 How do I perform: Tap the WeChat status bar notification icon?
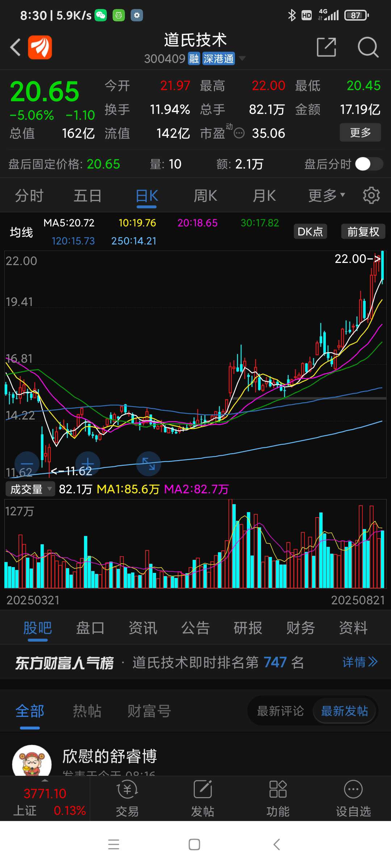[101, 15]
